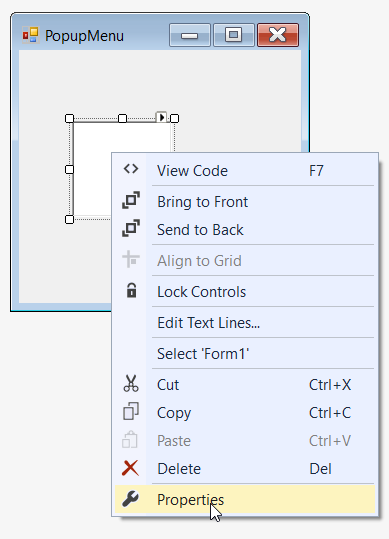This screenshot has height=539, width=389.
Task: Open Properties from the context menu
Action: pos(245,500)
